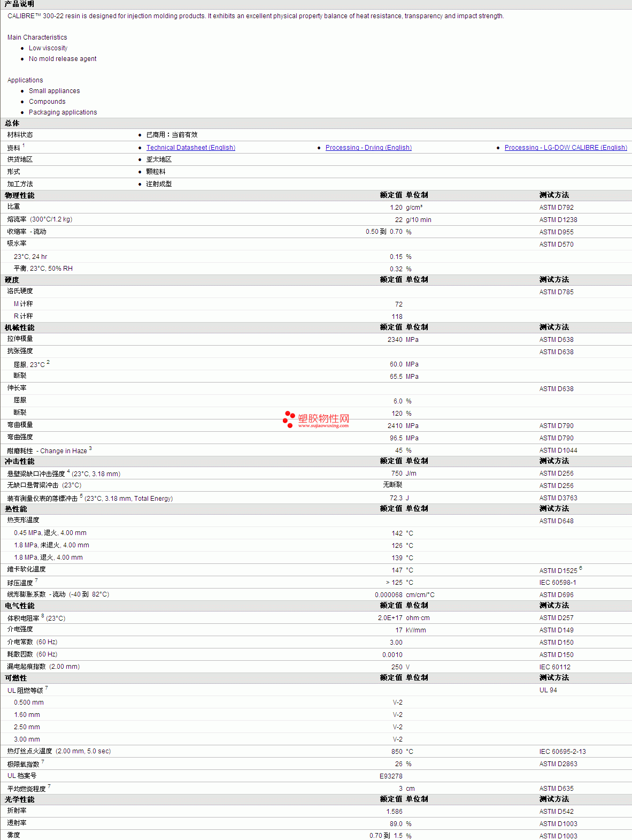Click the ASTM D3763 test method

tap(558, 498)
